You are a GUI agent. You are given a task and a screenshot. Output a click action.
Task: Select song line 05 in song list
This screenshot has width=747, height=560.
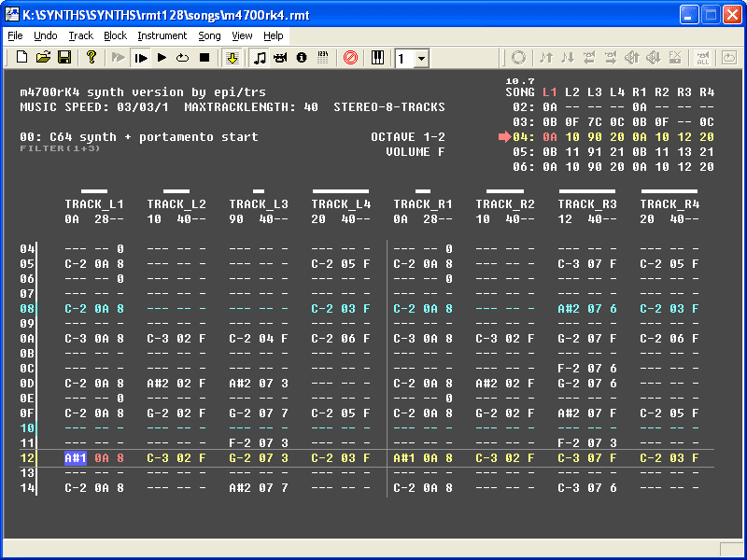(523, 152)
